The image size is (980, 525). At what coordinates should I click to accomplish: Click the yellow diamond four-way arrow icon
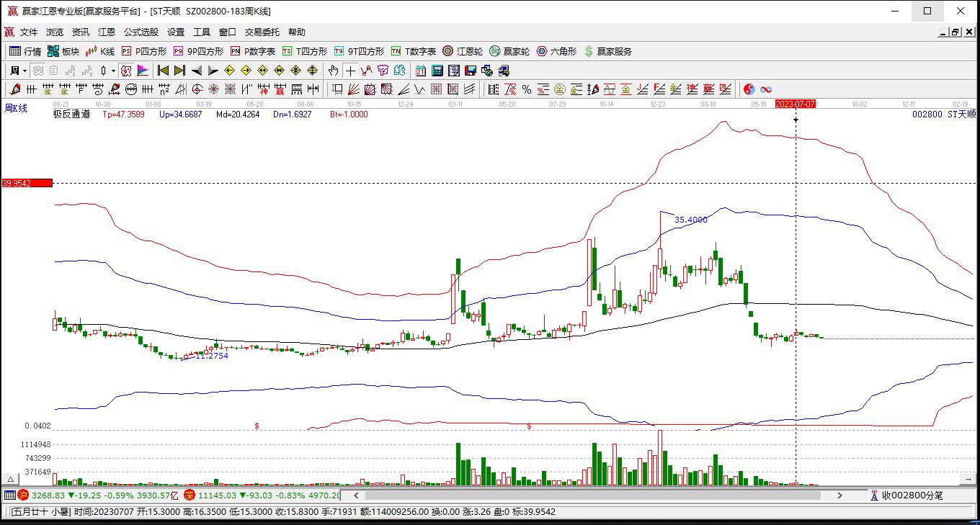313,71
